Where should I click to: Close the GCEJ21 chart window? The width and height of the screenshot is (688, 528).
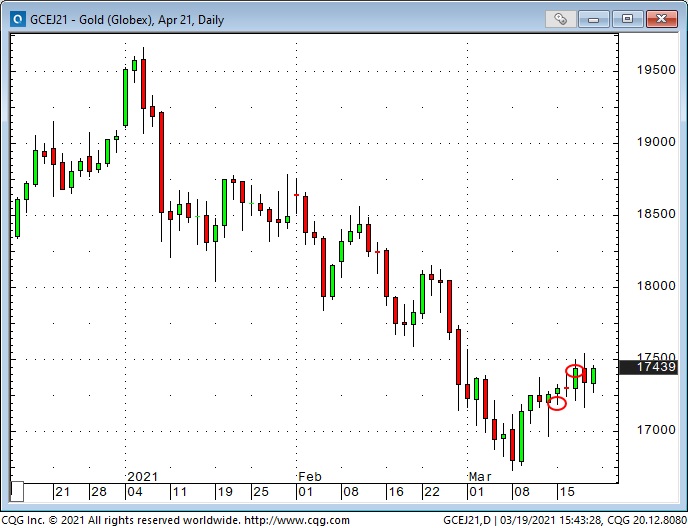tap(661, 19)
